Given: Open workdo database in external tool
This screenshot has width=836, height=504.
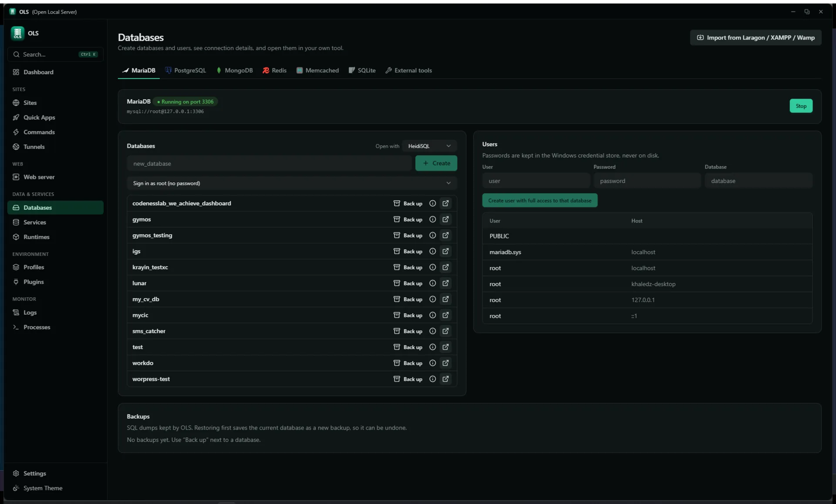Looking at the screenshot, I should pos(445,363).
